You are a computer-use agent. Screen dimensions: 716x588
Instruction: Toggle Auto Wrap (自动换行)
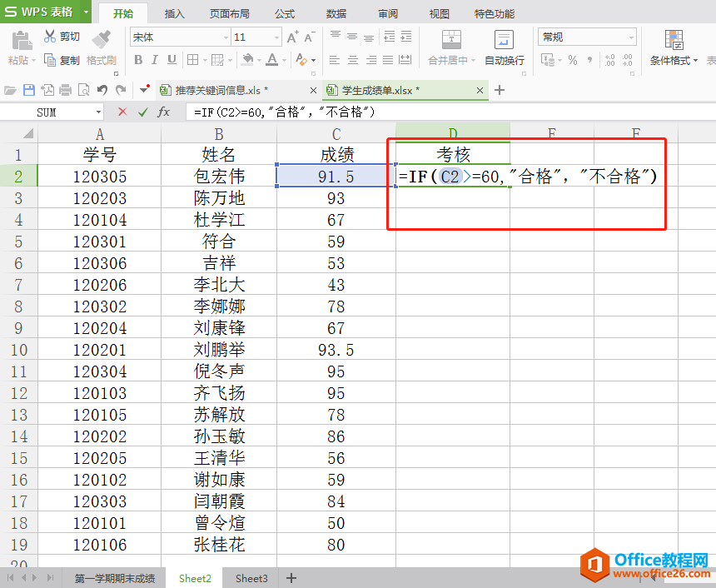[x=505, y=47]
